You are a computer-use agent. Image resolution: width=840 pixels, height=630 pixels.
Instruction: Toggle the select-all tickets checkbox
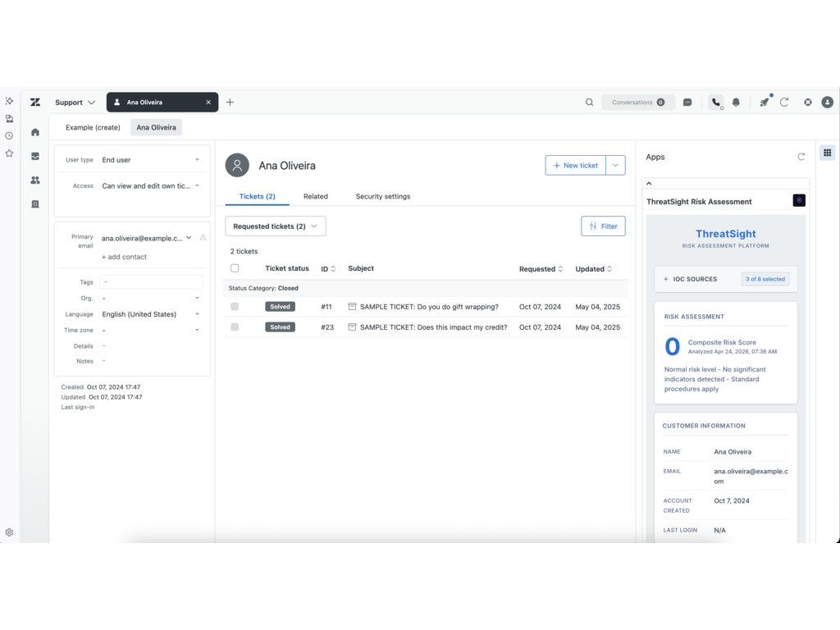point(235,268)
